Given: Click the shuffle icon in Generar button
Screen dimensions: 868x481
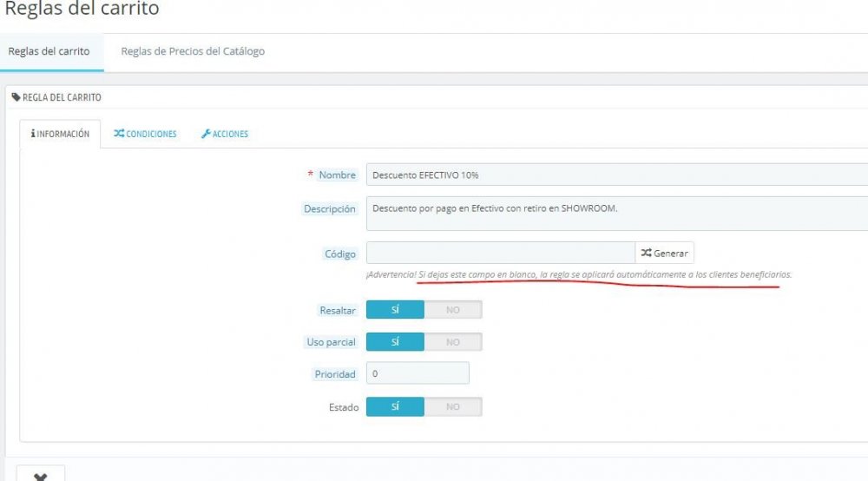Looking at the screenshot, I should click(646, 253).
